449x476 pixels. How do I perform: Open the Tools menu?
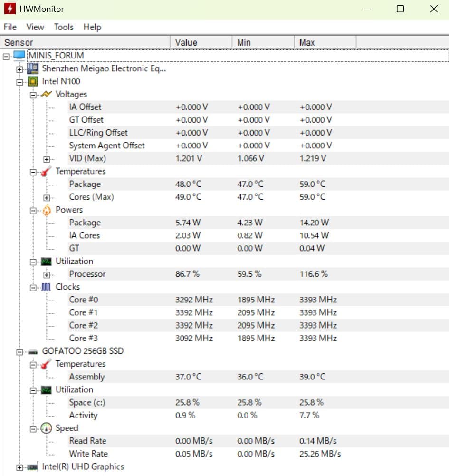click(64, 27)
